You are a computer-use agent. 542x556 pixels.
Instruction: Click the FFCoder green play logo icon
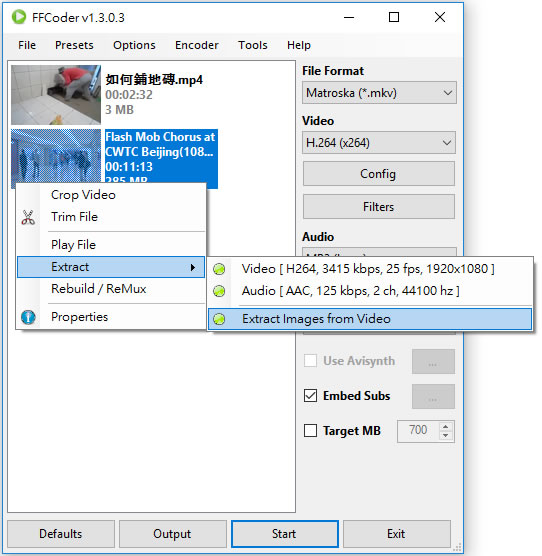point(18,17)
